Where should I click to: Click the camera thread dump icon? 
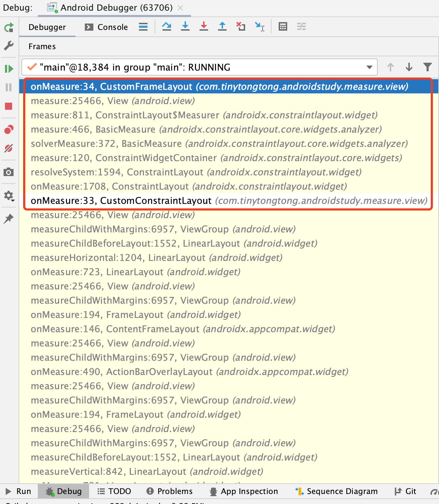pyautogui.click(x=9, y=172)
